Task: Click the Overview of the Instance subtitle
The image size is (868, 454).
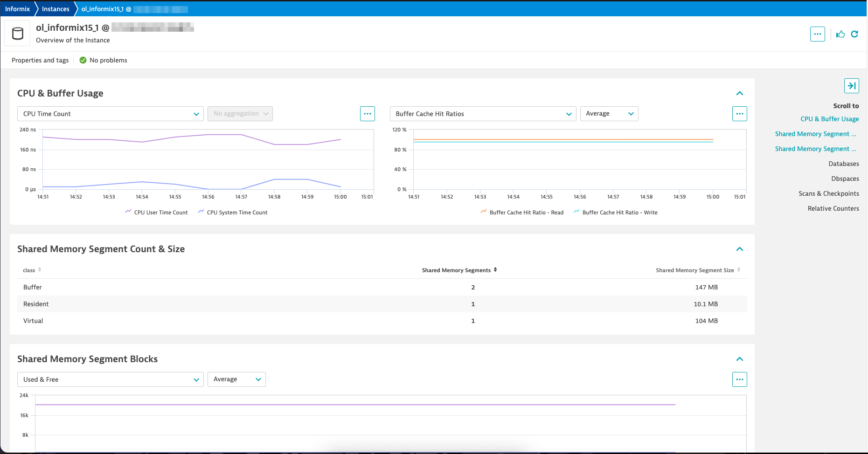Action: [73, 40]
